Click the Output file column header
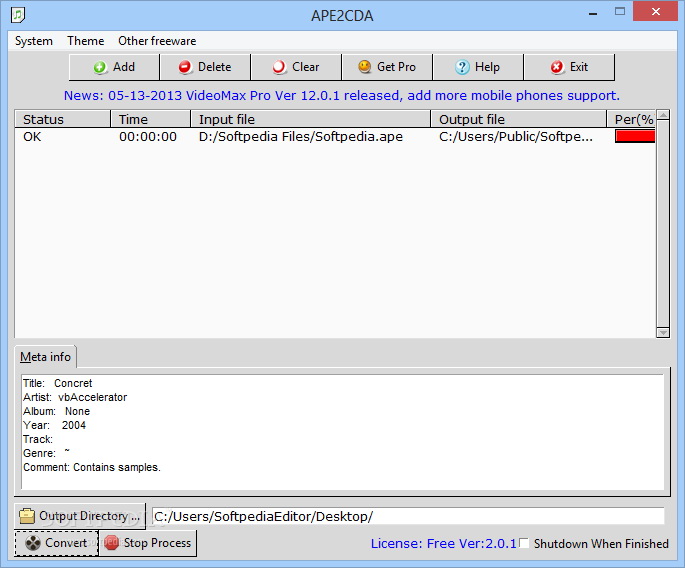The height and width of the screenshot is (568, 685). (x=519, y=119)
